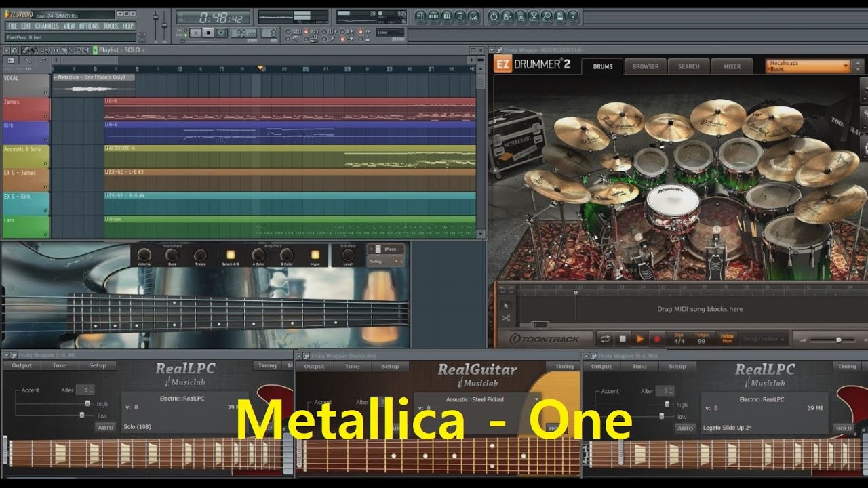868x488 pixels.
Task: Open the Tuning dropdown on bass plugin
Action: (385, 261)
